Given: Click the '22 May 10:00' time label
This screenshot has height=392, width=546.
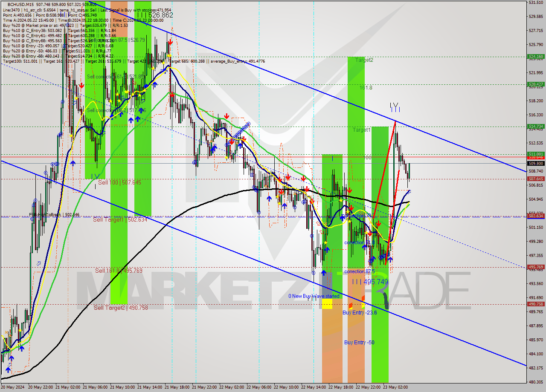Looking at the screenshot, I should [x=286, y=387].
